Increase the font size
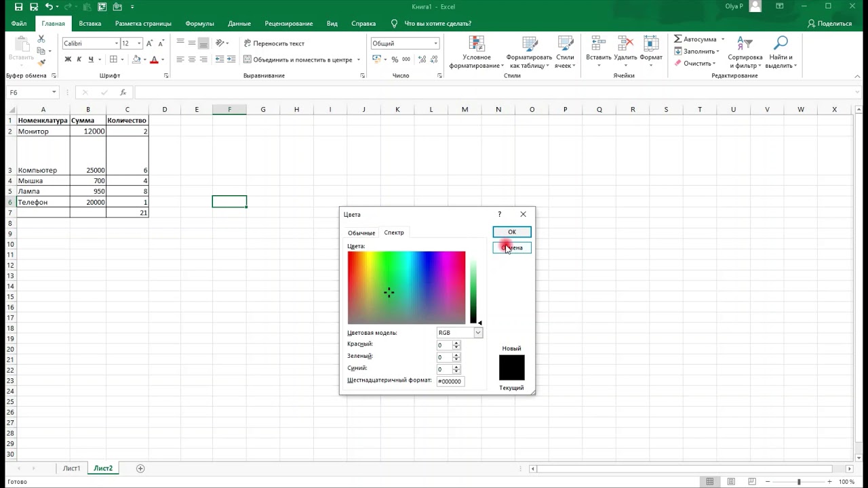The width and height of the screenshot is (868, 488). click(151, 43)
